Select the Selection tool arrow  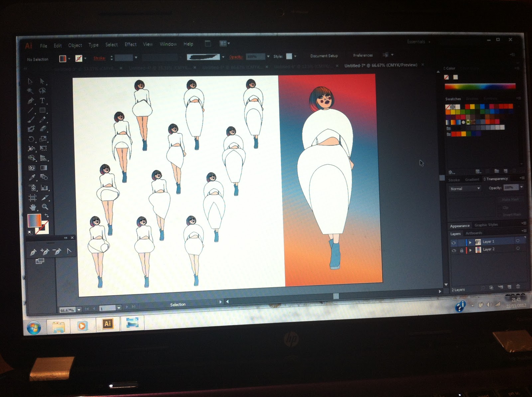coord(30,81)
